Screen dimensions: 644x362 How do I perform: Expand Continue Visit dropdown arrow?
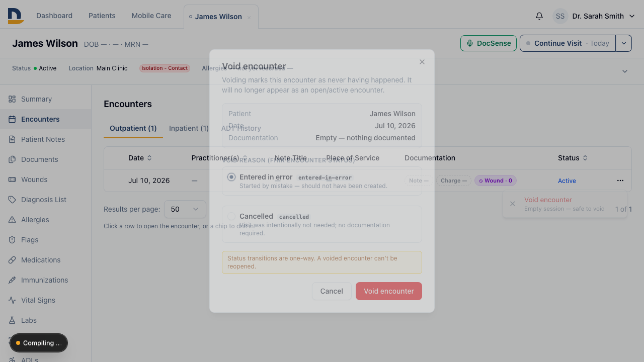pyautogui.click(x=624, y=43)
